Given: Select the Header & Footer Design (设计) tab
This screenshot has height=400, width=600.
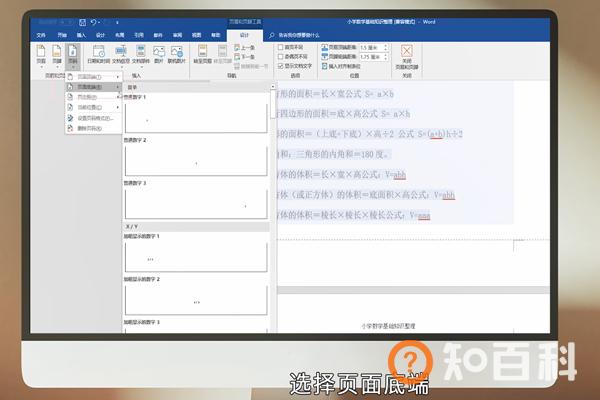Looking at the screenshot, I should pos(245,35).
